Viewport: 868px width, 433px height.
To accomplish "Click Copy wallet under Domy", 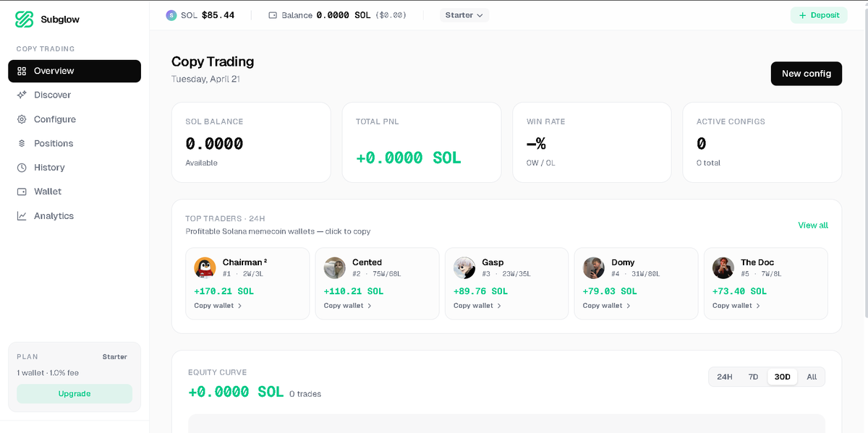I will 607,306.
